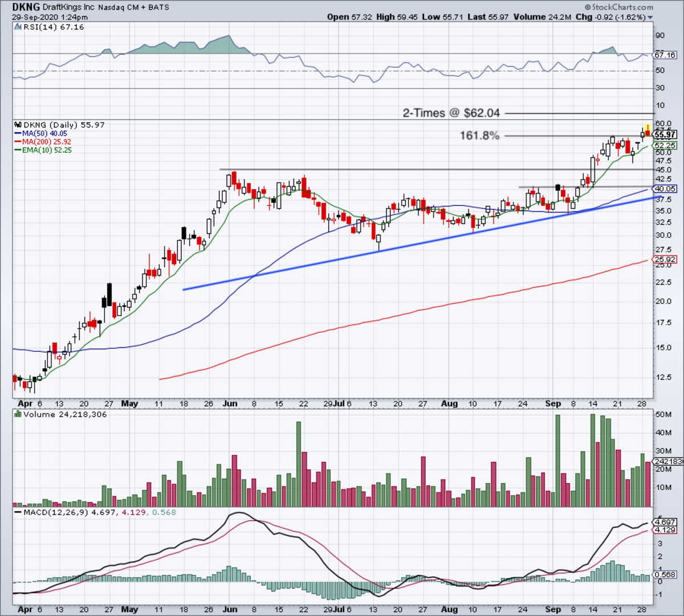
Task: Click the candlestick icon before DKNG (Daily)
Action: tap(17, 125)
